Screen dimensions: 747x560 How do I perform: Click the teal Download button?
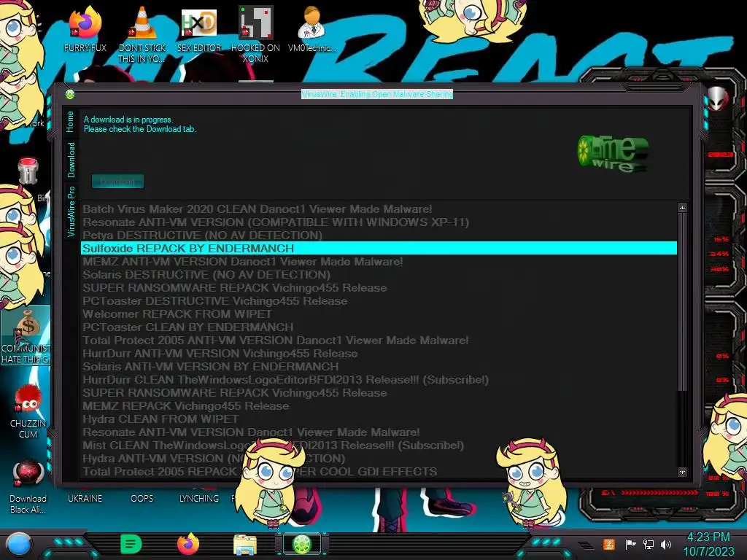[x=117, y=182]
